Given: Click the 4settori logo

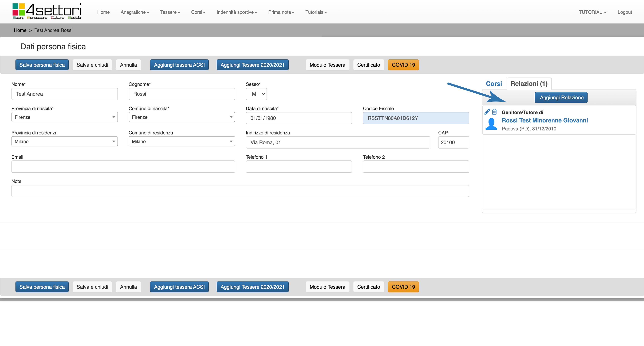Looking at the screenshot, I should pos(47,11).
